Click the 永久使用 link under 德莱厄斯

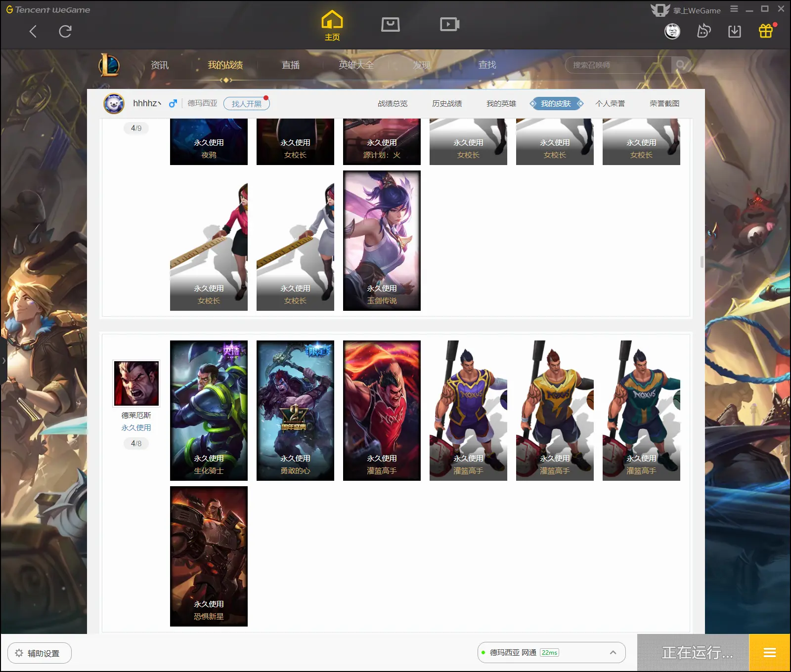pyautogui.click(x=136, y=427)
